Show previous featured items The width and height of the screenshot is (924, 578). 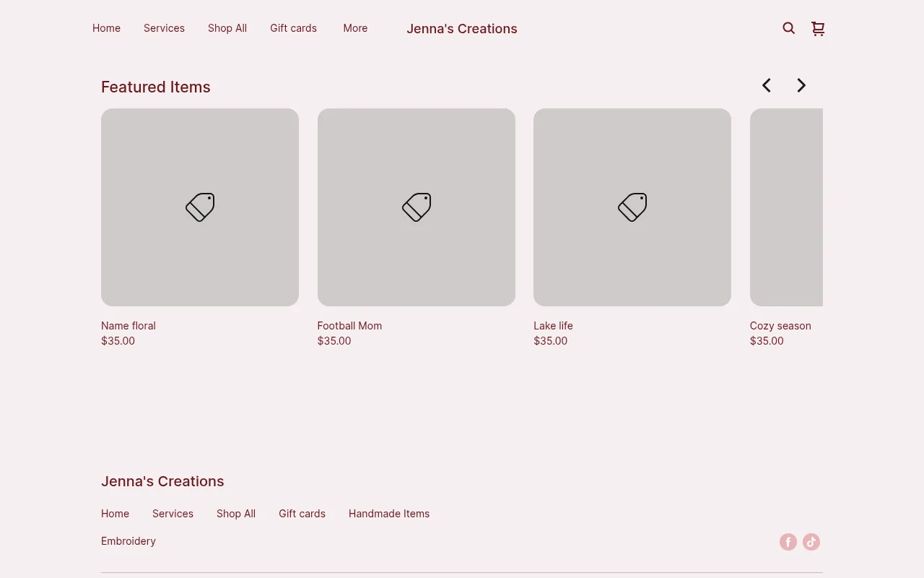[767, 85]
